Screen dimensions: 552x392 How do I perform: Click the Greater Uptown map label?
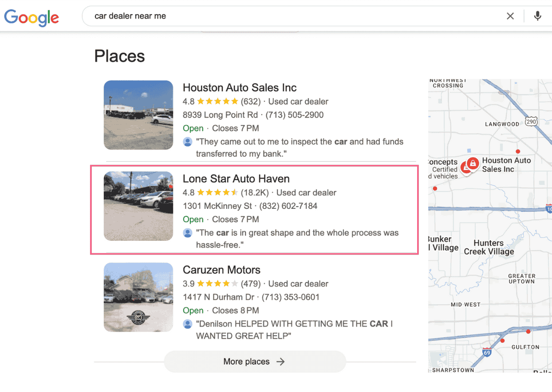click(x=521, y=278)
